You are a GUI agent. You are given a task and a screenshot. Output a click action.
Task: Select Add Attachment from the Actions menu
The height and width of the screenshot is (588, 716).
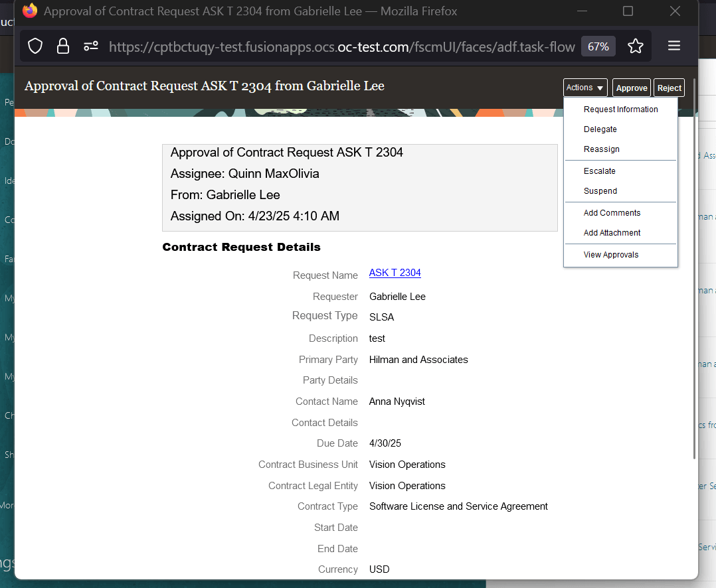click(612, 232)
